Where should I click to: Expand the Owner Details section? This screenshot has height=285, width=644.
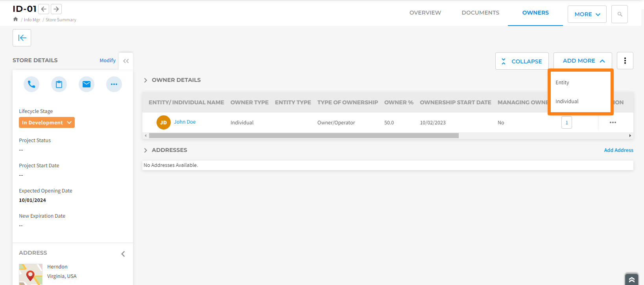click(x=146, y=80)
